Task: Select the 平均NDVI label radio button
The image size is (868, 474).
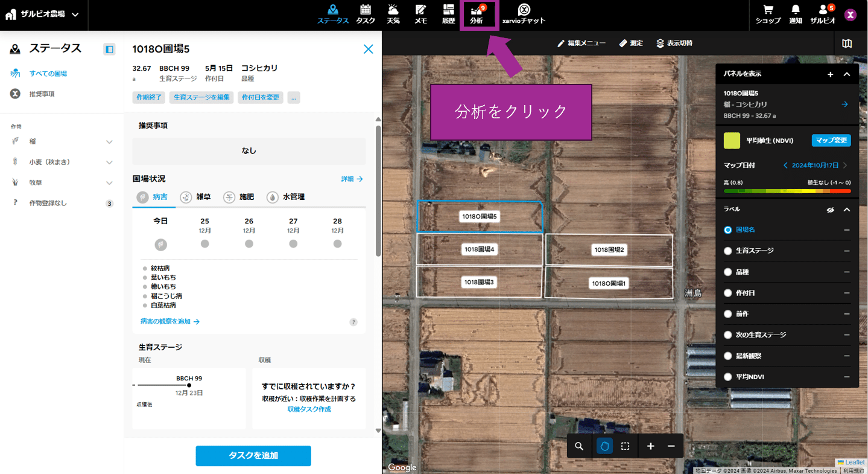Action: click(728, 377)
